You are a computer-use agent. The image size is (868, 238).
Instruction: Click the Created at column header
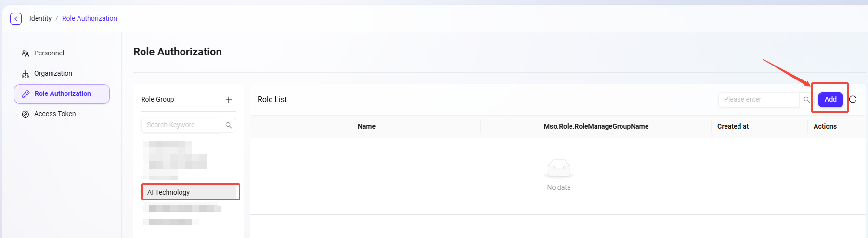pos(733,126)
